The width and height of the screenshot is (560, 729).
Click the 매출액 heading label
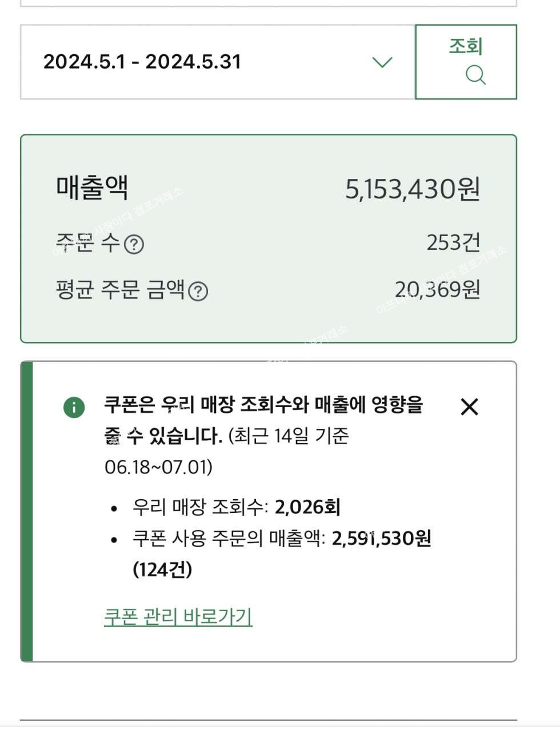pos(92,188)
